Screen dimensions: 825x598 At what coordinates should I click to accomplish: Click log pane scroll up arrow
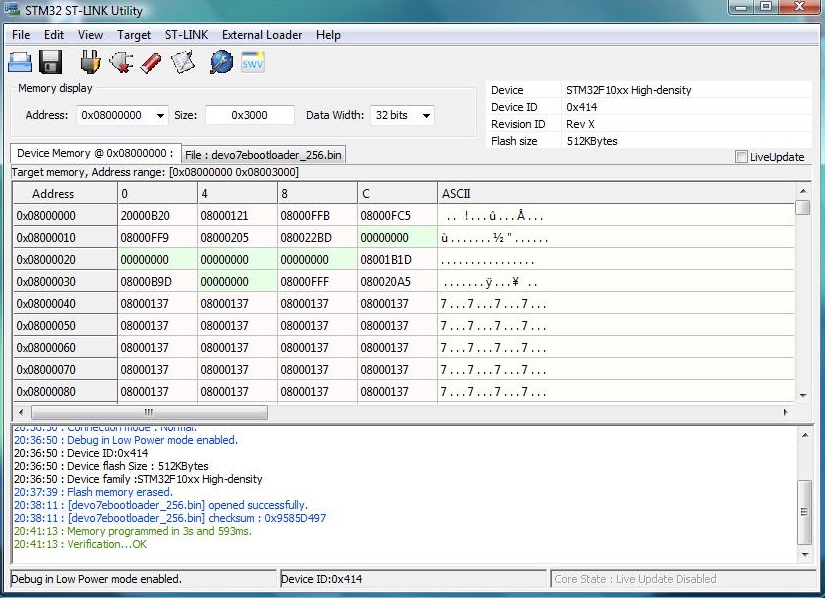coord(804,435)
